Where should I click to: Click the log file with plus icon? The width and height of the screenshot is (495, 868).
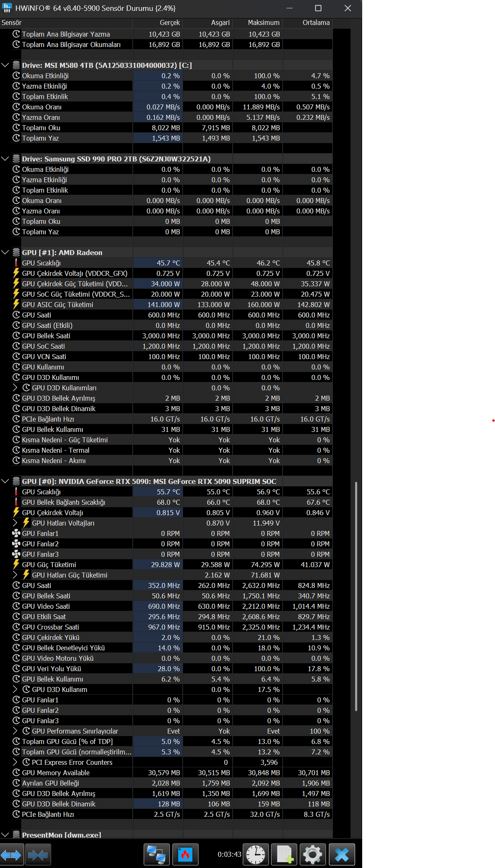click(284, 855)
